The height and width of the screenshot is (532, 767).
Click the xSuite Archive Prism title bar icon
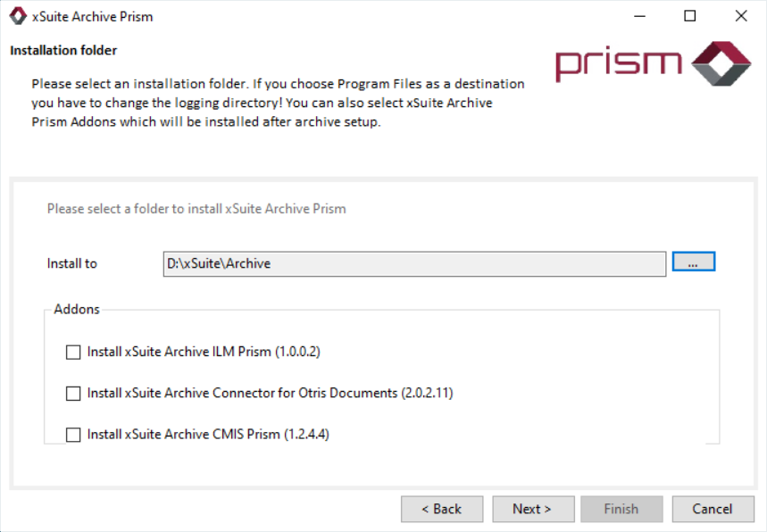click(18, 16)
